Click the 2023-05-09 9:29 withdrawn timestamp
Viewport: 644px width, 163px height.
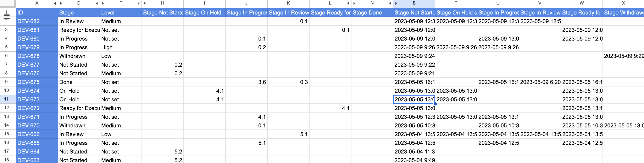coord(623,56)
